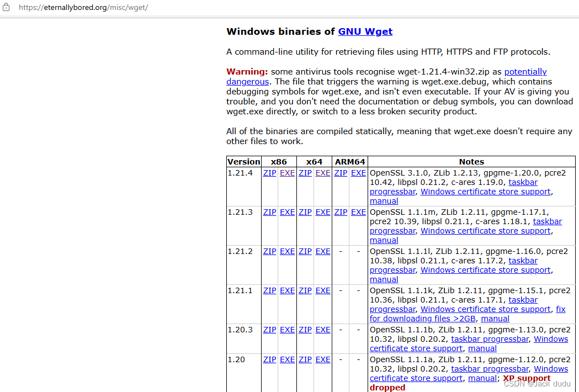This screenshot has width=579, height=392.
Task: Download x86 EXE for version 1.20.3
Action: (x=287, y=330)
